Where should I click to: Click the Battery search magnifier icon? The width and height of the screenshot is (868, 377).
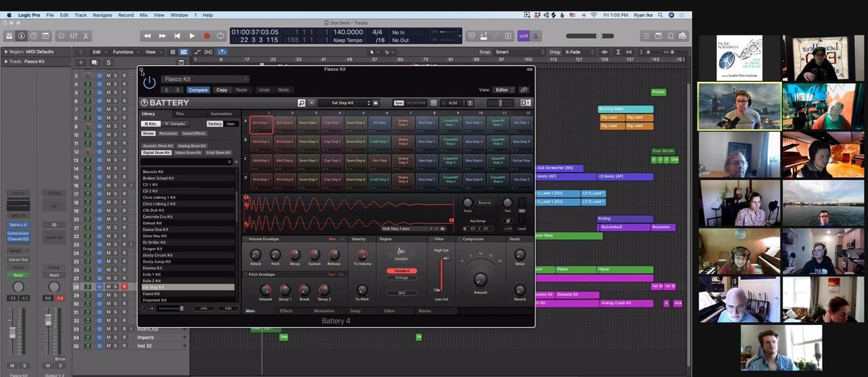pyautogui.click(x=302, y=103)
